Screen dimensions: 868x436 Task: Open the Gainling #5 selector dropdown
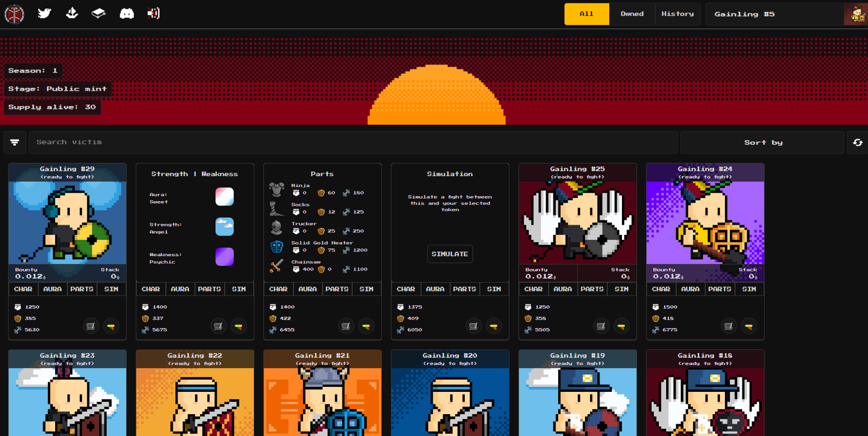tap(774, 14)
